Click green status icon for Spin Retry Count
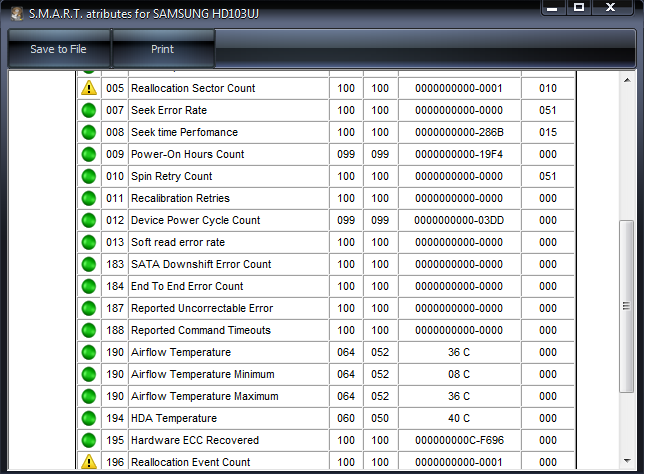Image resolution: width=645 pixels, height=476 pixels. click(89, 176)
